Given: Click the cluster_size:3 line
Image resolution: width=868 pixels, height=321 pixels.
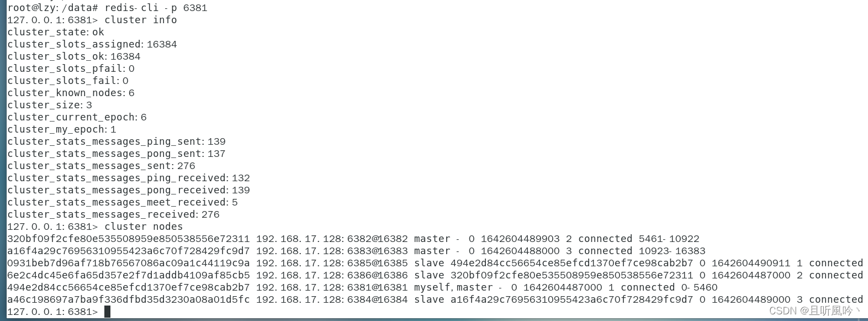Looking at the screenshot, I should [x=50, y=105].
